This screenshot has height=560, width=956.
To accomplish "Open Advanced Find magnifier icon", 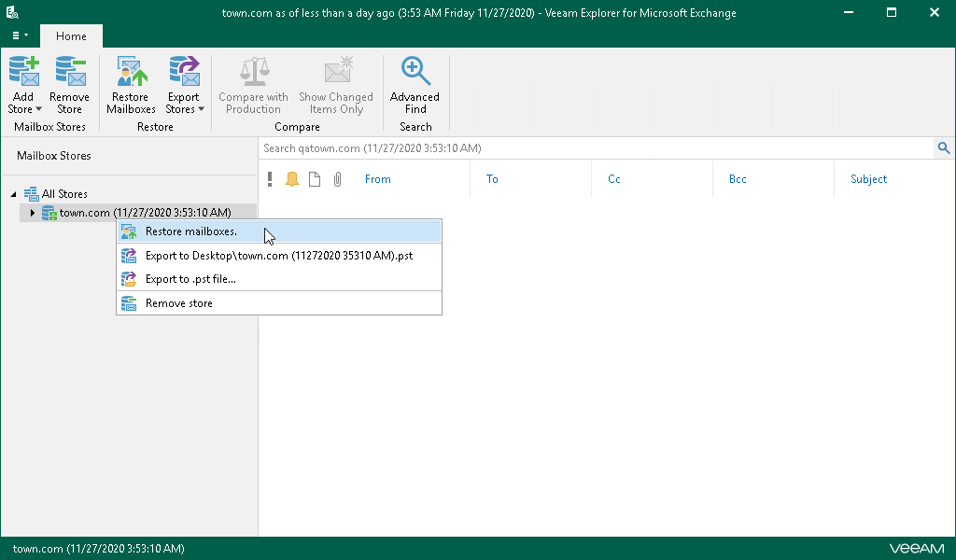I will pos(415,72).
